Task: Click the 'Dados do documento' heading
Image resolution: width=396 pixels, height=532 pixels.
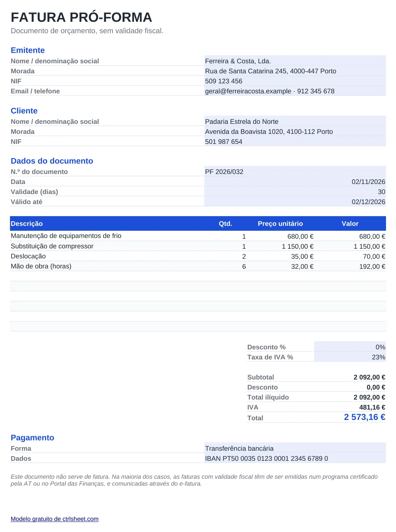Action: pyautogui.click(x=52, y=161)
